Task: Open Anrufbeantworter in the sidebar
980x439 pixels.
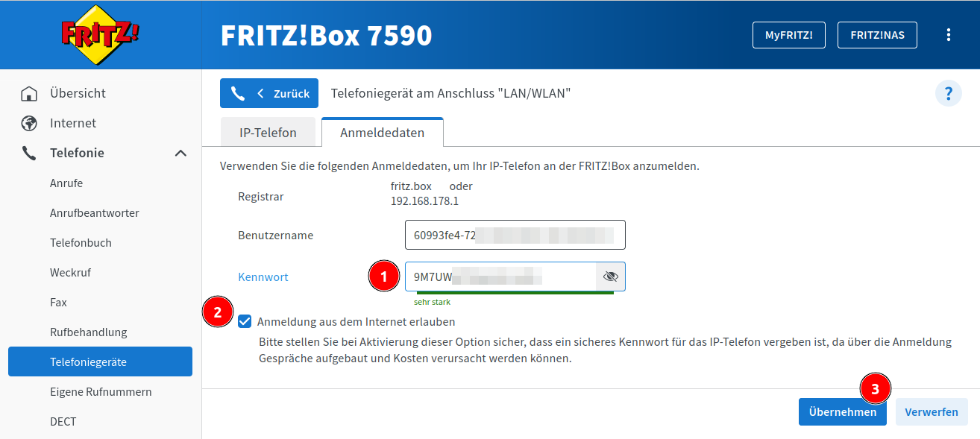Action: [x=95, y=213]
